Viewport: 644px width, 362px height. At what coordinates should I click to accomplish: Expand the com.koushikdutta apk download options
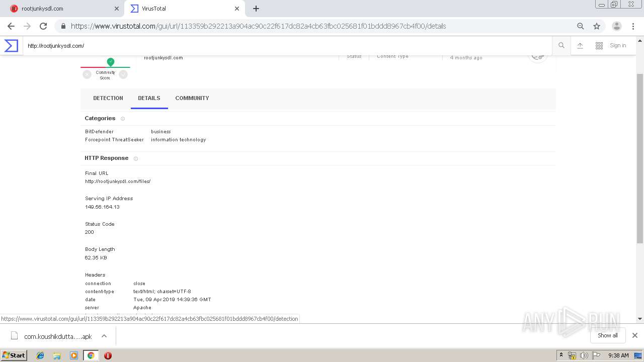coord(104,336)
